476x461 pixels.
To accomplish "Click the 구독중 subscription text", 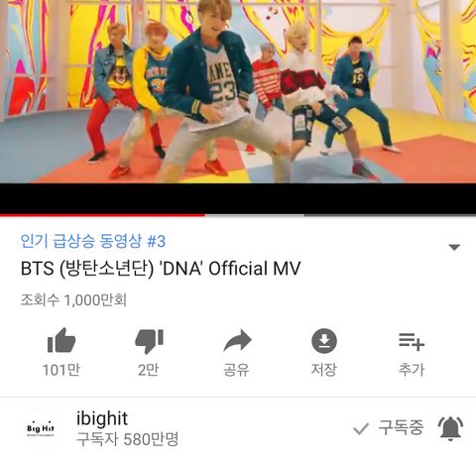I will point(401,427).
